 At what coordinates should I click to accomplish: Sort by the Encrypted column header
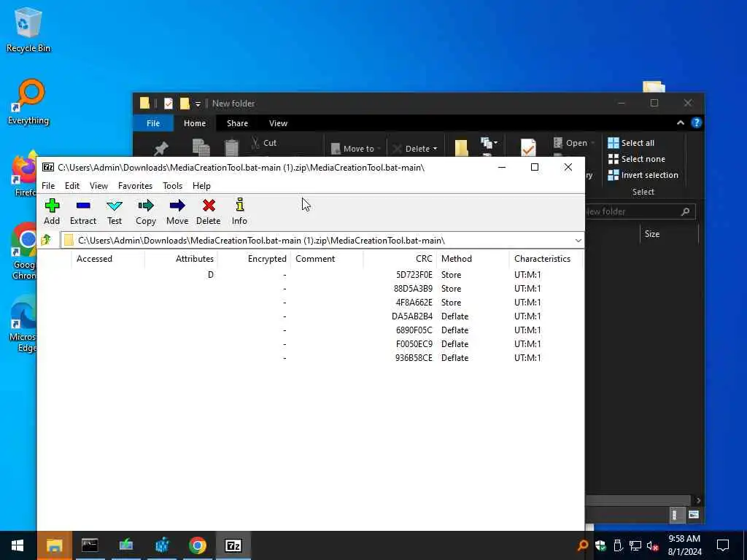click(254, 259)
